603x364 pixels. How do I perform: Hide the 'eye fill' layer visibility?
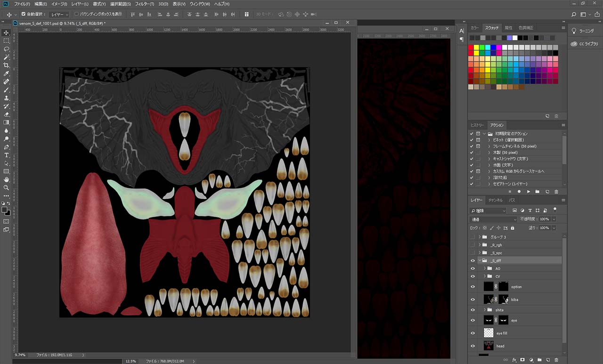click(x=473, y=333)
